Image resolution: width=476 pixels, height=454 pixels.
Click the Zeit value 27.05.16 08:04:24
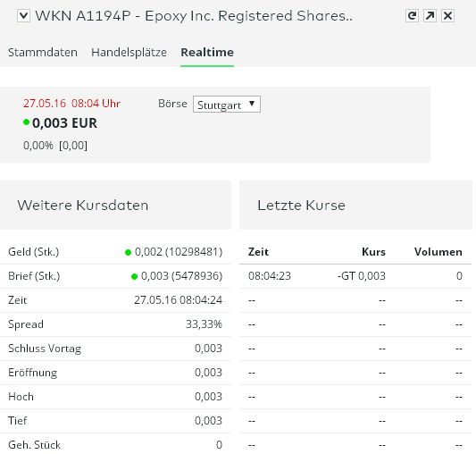pyautogui.click(x=179, y=300)
